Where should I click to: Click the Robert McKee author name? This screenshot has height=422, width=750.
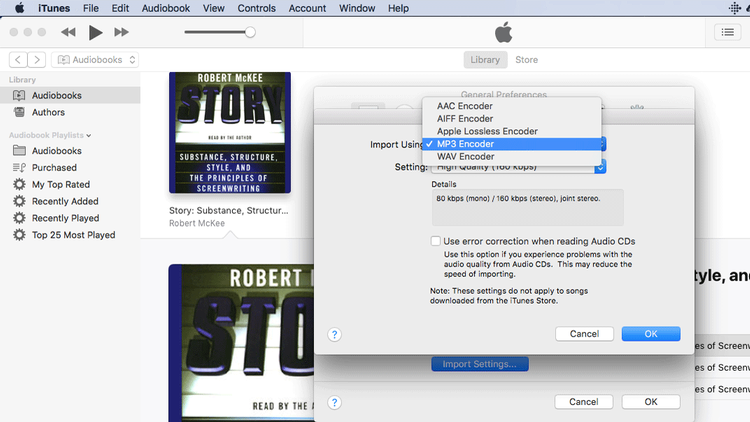[197, 223]
